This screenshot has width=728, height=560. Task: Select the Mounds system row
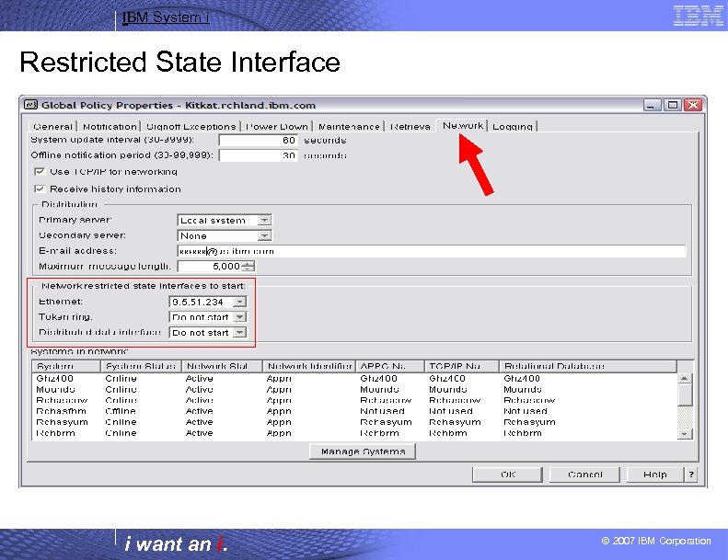(354, 389)
